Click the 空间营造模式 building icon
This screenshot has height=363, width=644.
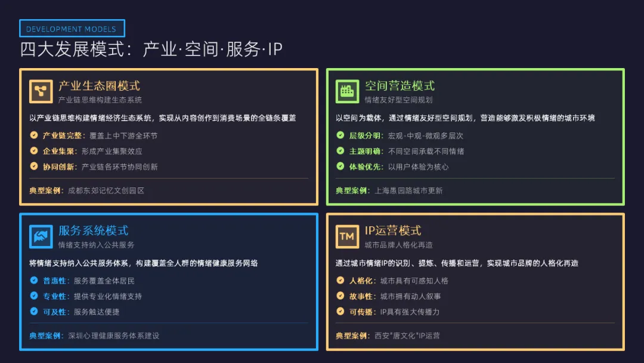[347, 91]
